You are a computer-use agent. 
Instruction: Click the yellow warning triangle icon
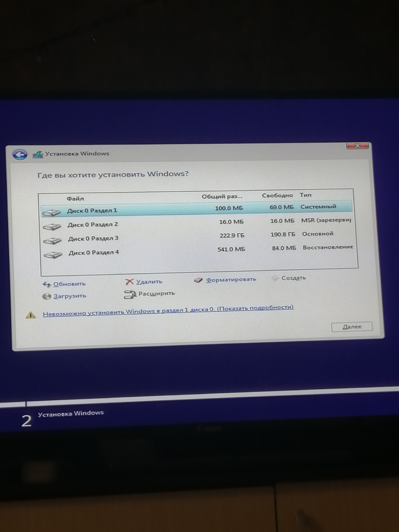point(31,315)
